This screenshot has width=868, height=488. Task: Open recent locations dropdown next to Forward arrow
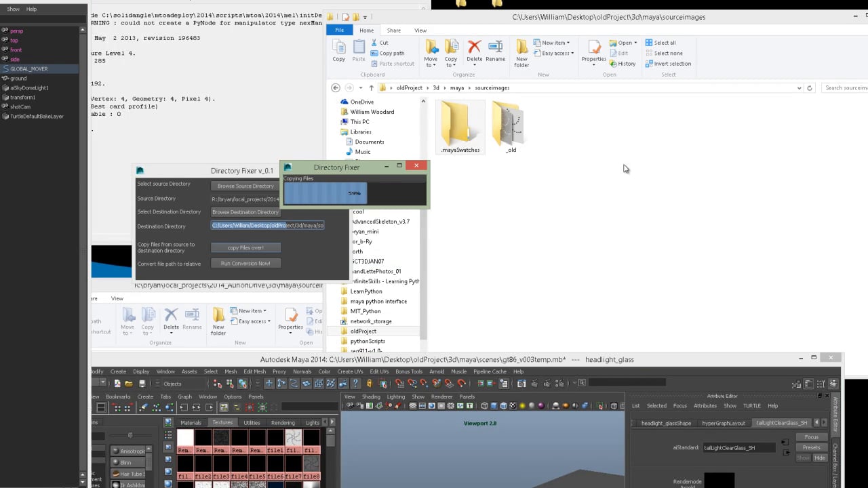360,87
